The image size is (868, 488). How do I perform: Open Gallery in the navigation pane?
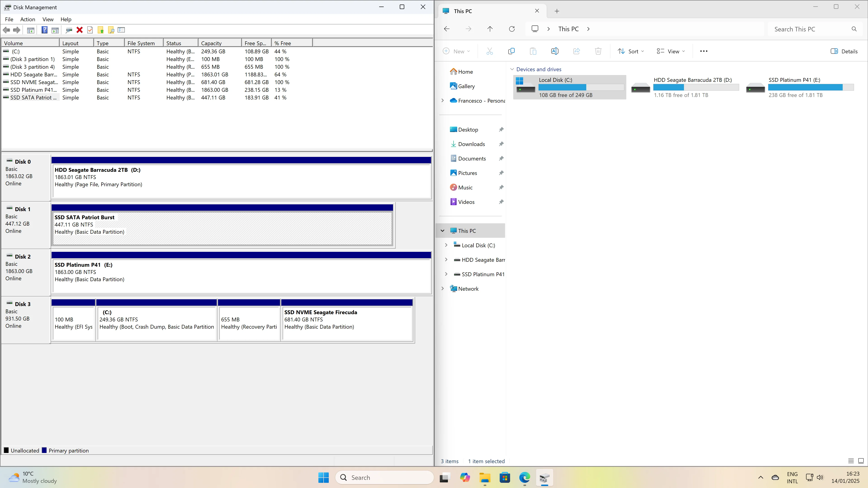pos(466,86)
